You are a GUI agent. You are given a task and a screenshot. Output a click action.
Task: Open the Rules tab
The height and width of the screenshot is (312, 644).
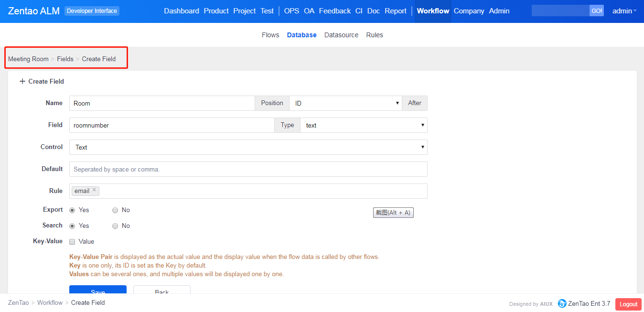point(375,35)
